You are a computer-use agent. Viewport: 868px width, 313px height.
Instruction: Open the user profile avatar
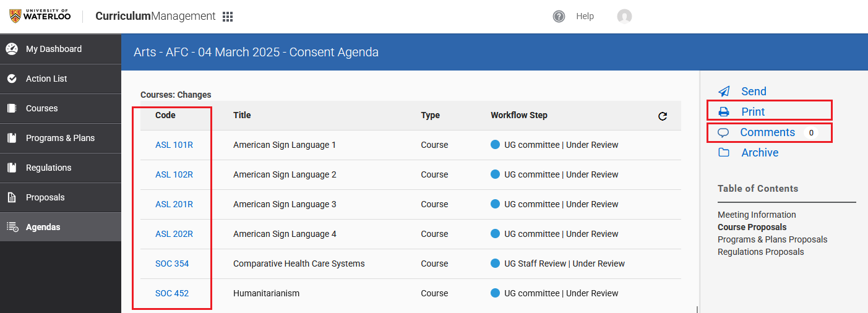point(624,17)
